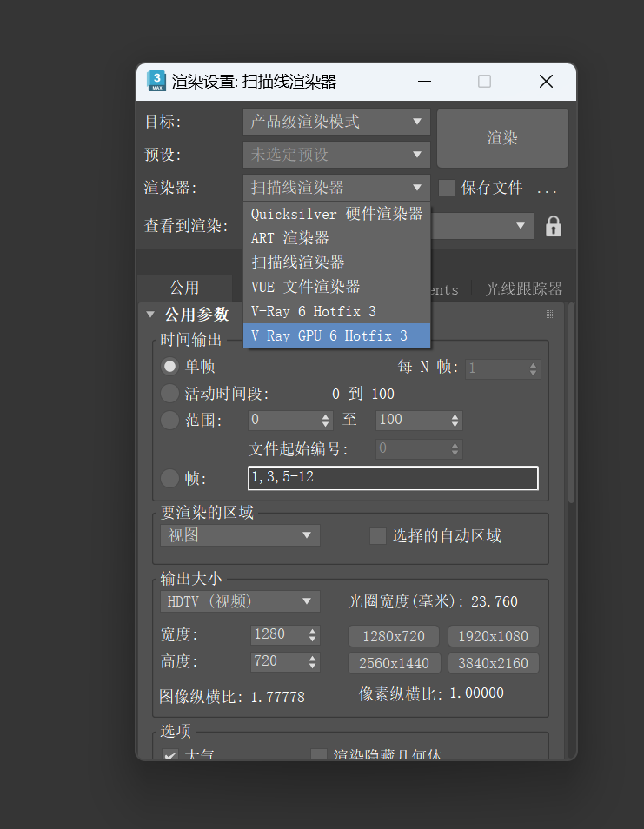Open the 目标 render mode dropdown
644x829 pixels.
tap(337, 122)
